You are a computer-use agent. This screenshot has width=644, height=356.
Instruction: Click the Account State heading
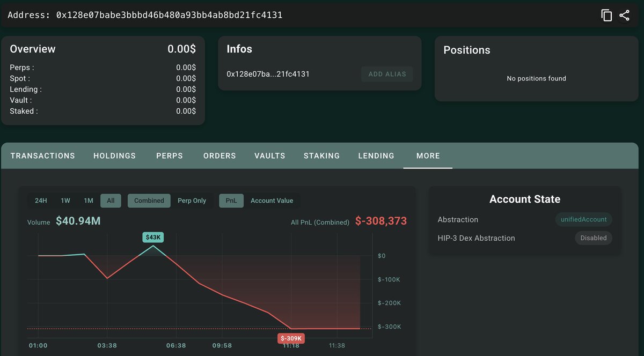(x=525, y=199)
